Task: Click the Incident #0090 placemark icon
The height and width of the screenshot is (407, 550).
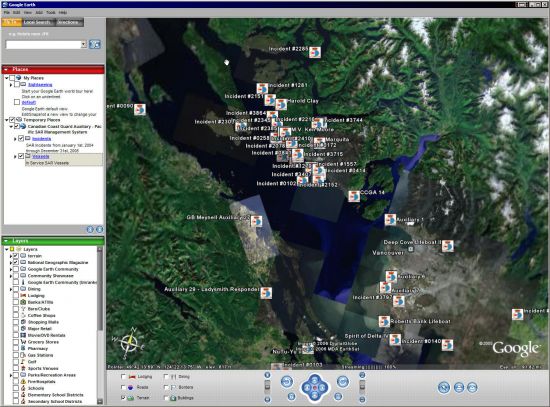Action: coord(140,109)
